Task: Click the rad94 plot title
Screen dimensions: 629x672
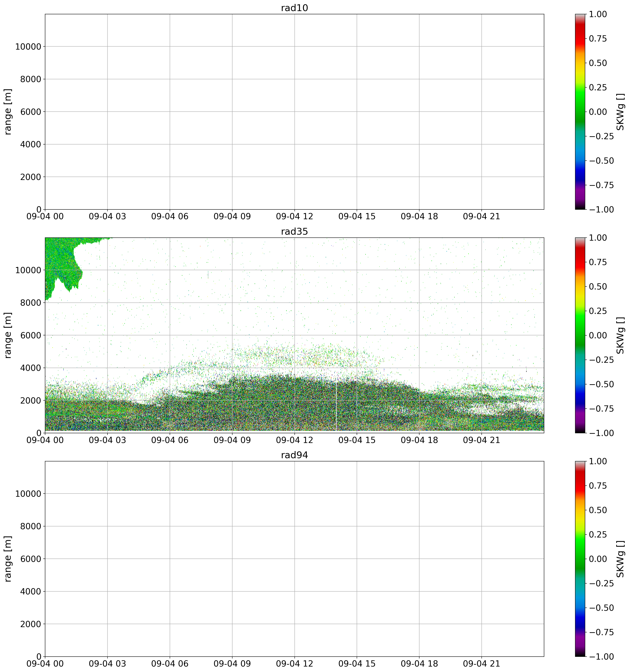Action: [x=294, y=455]
